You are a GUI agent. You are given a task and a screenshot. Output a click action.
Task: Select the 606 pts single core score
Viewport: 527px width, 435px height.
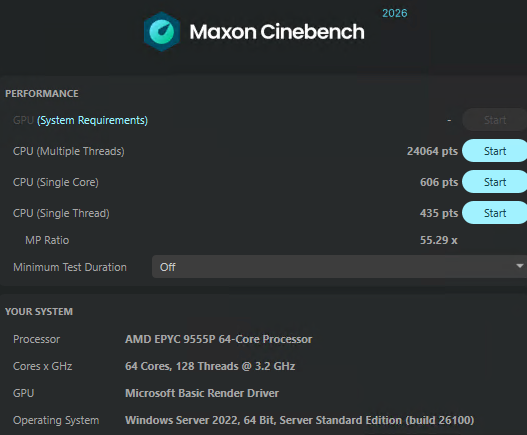click(x=439, y=182)
